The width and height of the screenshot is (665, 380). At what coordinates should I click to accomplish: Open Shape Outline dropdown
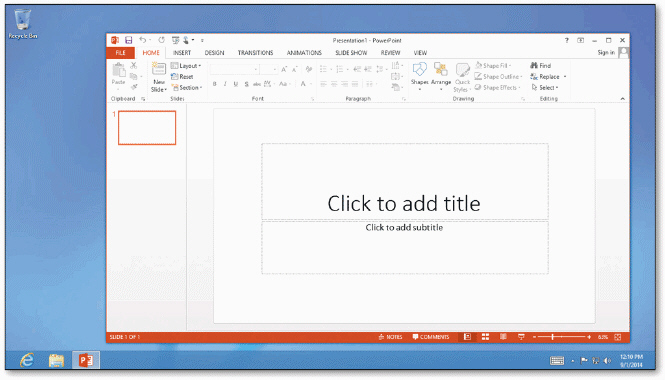498,77
